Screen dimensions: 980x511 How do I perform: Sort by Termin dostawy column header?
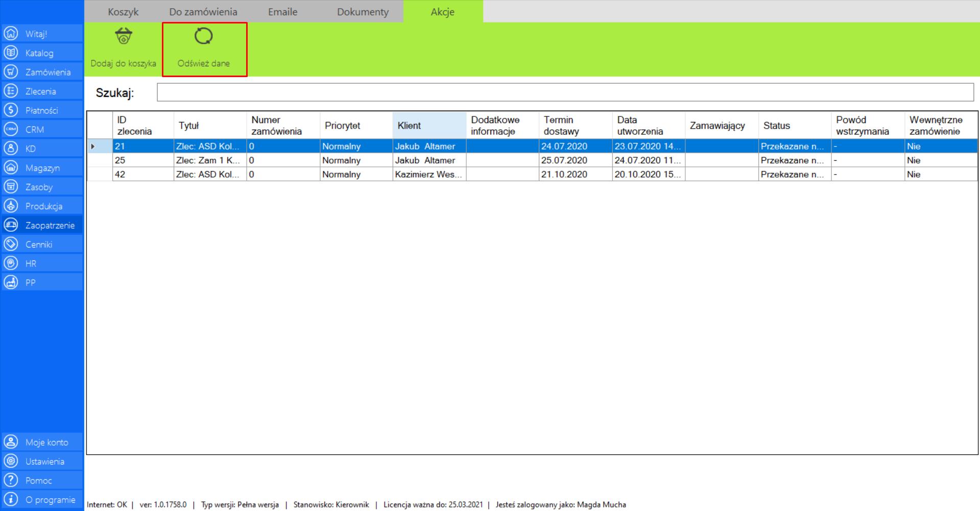575,126
